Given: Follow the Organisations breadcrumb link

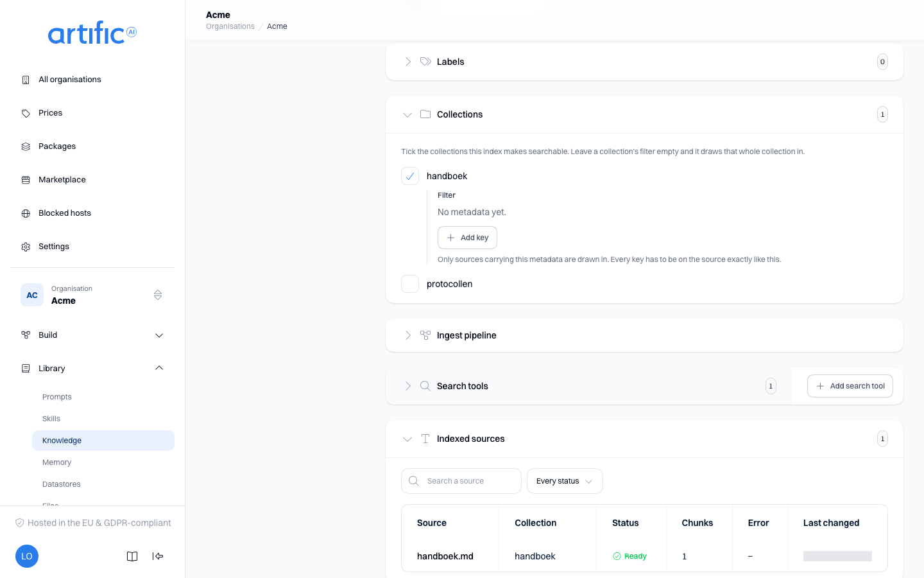Looking at the screenshot, I should [230, 26].
